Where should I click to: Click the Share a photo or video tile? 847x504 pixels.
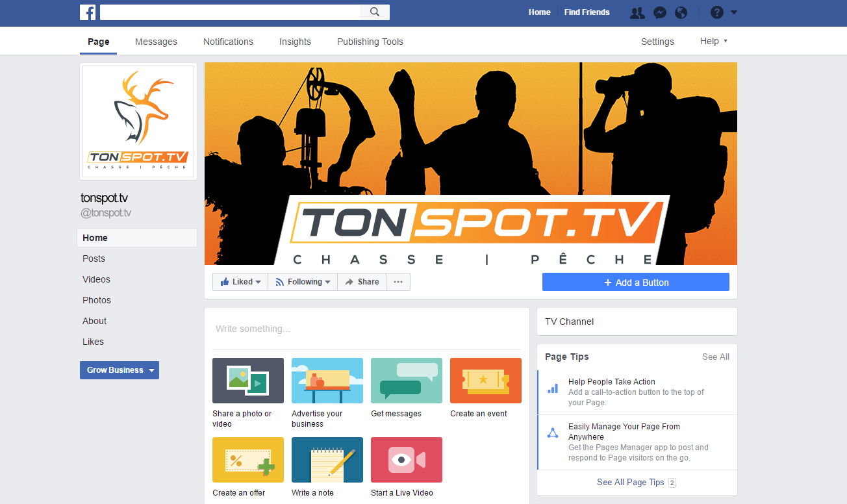coord(248,392)
